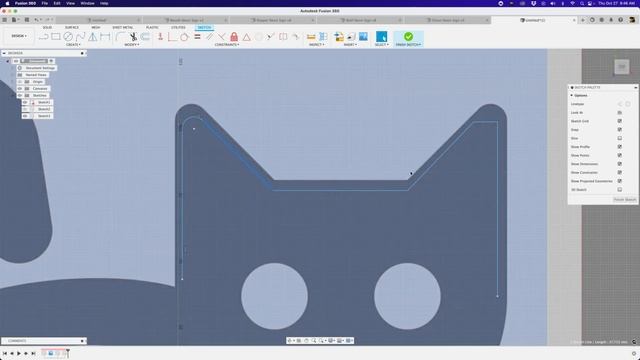Apply the Midpoint triangle constraint
The width and height of the screenshot is (640, 360).
(247, 37)
